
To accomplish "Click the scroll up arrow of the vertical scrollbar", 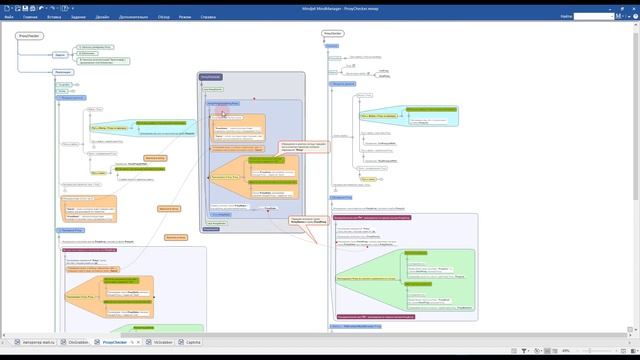I will coord(636,25).
